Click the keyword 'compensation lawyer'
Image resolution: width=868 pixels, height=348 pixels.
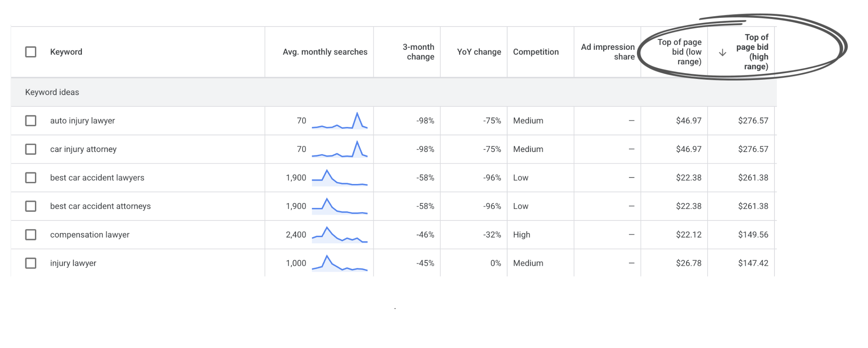90,235
